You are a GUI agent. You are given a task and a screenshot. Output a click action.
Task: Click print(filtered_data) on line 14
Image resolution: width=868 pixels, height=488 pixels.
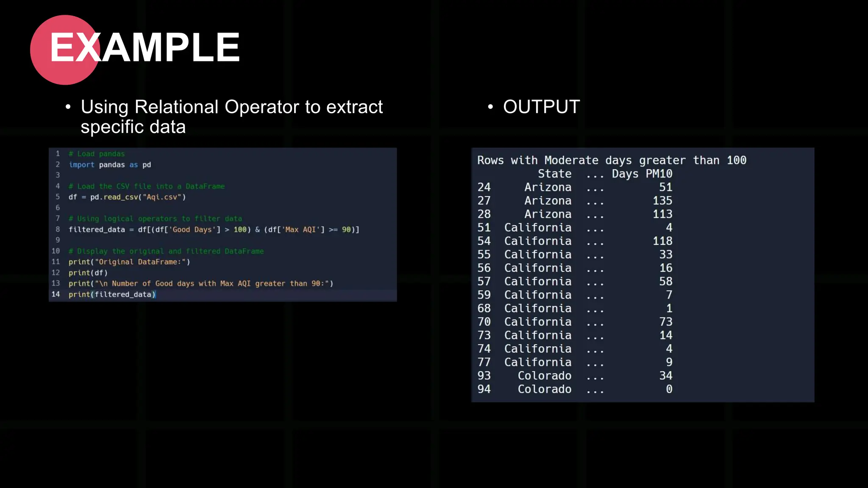(x=112, y=294)
